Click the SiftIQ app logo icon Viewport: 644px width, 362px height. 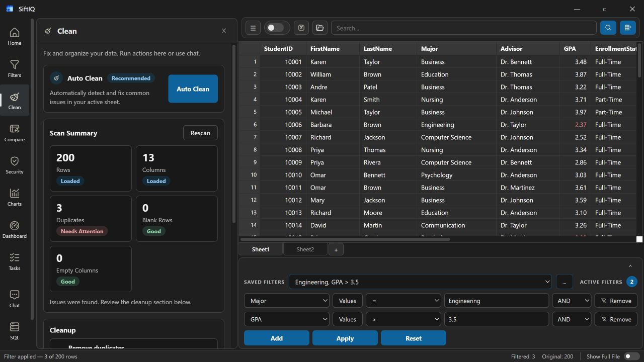click(x=10, y=9)
